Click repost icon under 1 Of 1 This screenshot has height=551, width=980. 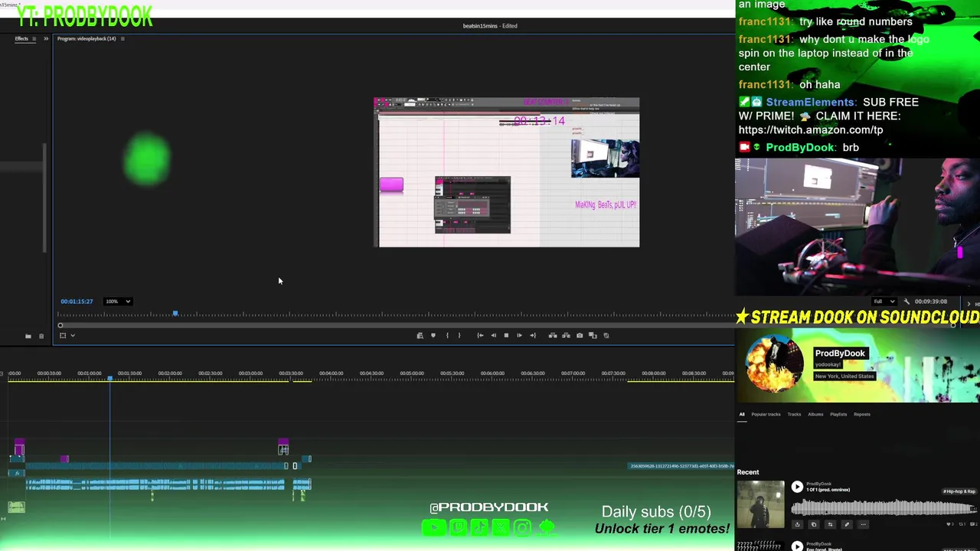tap(830, 524)
